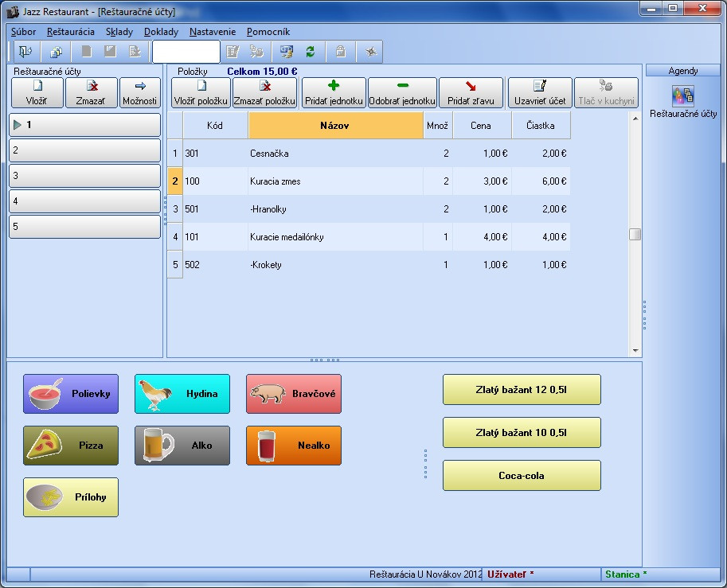727x588 pixels.
Task: Click the padlock icon in toolbar
Action: [x=341, y=52]
